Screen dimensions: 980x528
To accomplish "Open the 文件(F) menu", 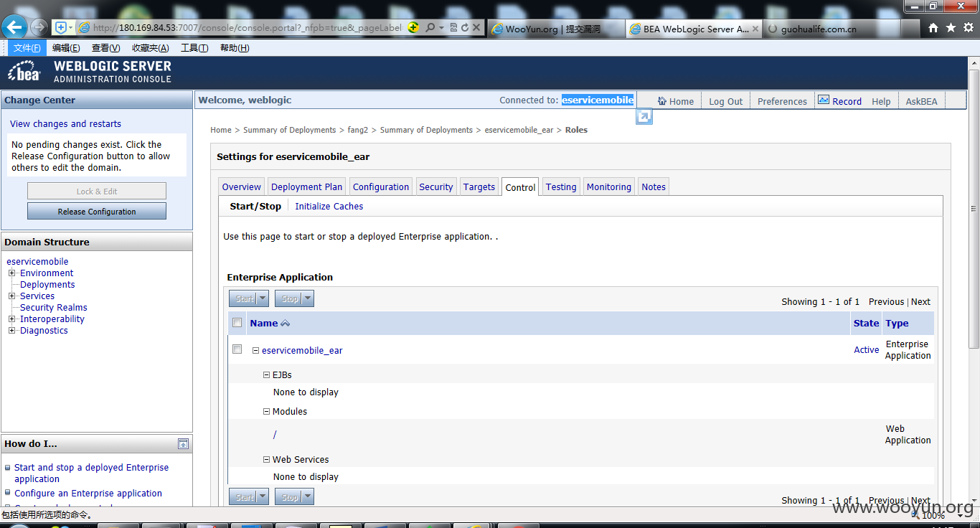I will click(27, 48).
